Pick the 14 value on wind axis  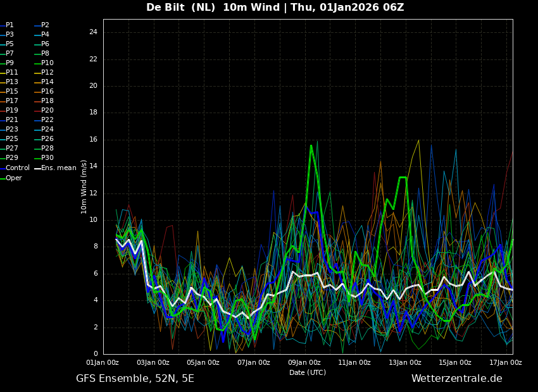(x=93, y=166)
